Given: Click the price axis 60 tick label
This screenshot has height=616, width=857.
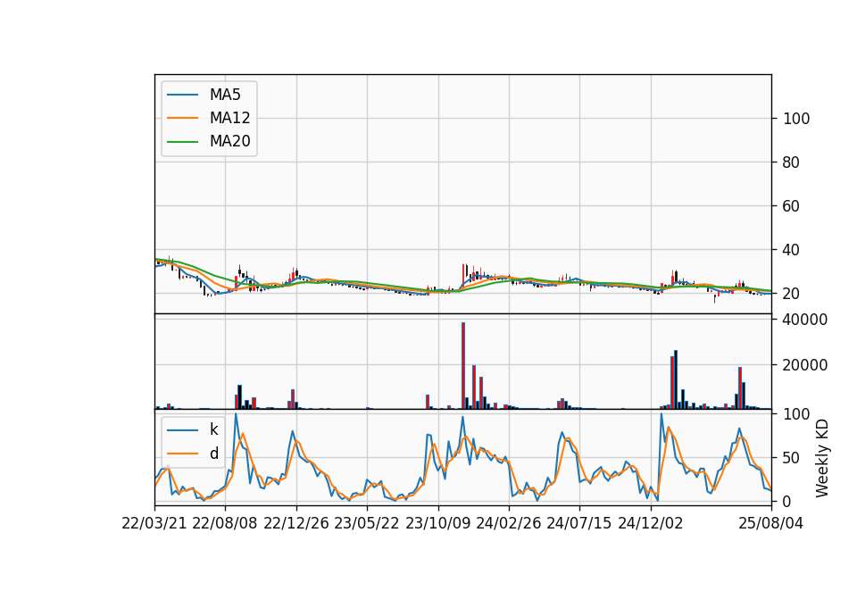Looking at the screenshot, I should pos(791,206).
